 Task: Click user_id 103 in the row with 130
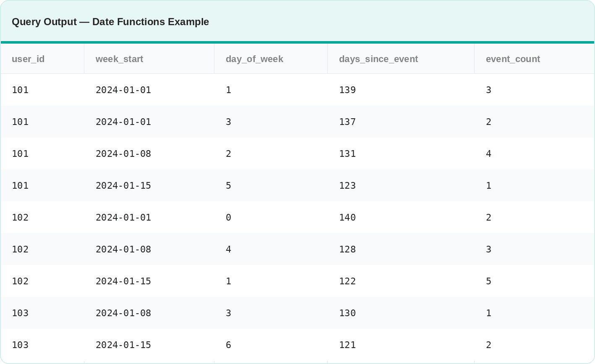tap(20, 313)
